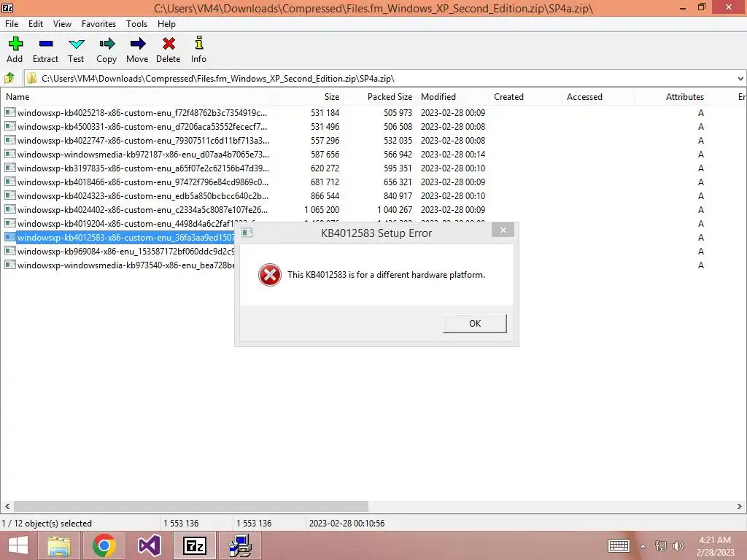Click the Delete toolbar icon
Screen dimensions: 747x560
(169, 44)
